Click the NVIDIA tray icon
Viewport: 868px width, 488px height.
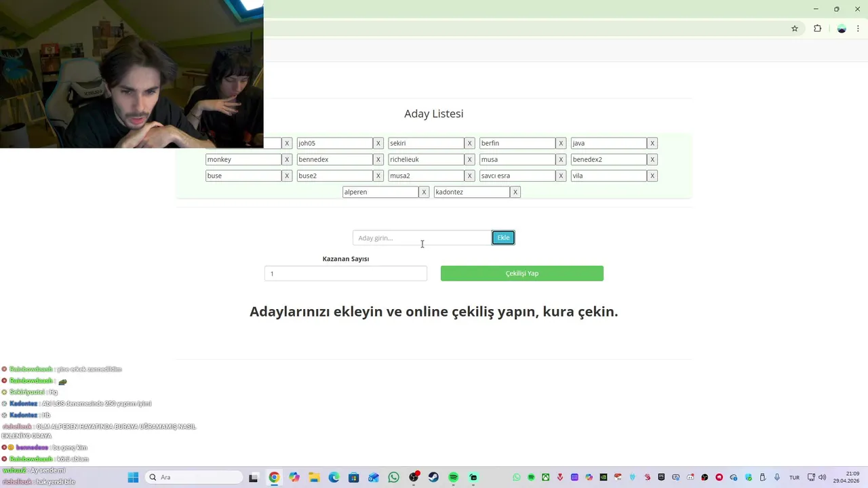click(x=604, y=477)
